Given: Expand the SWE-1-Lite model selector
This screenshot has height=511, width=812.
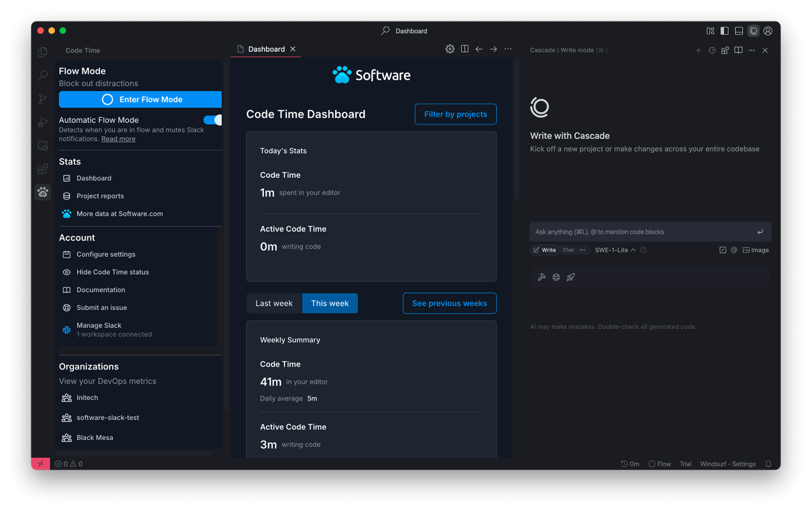Looking at the screenshot, I should (x=615, y=250).
